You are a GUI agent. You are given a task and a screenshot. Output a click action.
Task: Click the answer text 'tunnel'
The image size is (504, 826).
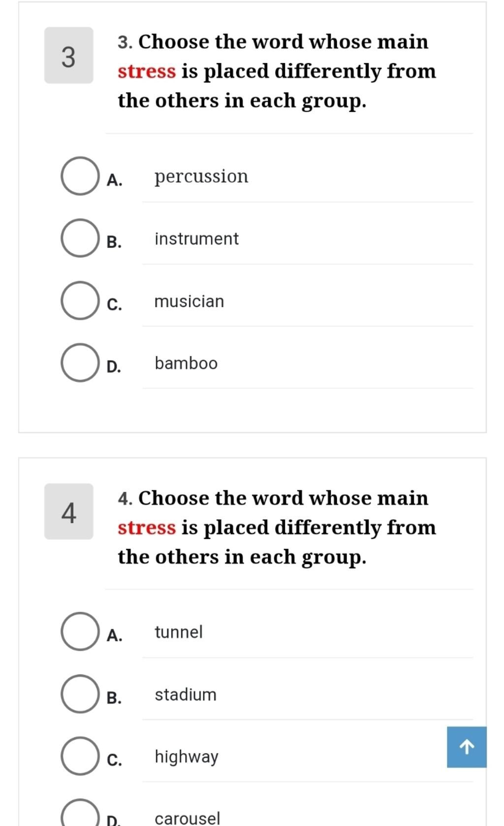[x=178, y=632]
